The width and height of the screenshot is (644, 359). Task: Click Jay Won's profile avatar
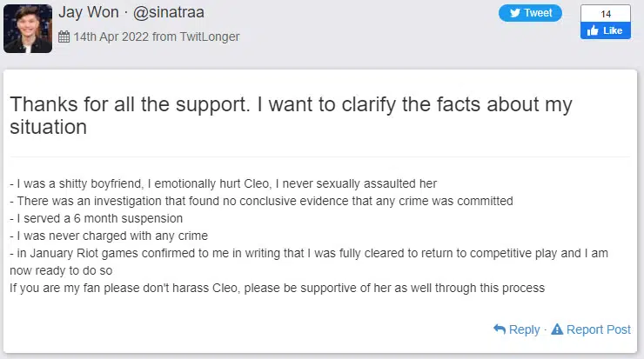click(28, 28)
